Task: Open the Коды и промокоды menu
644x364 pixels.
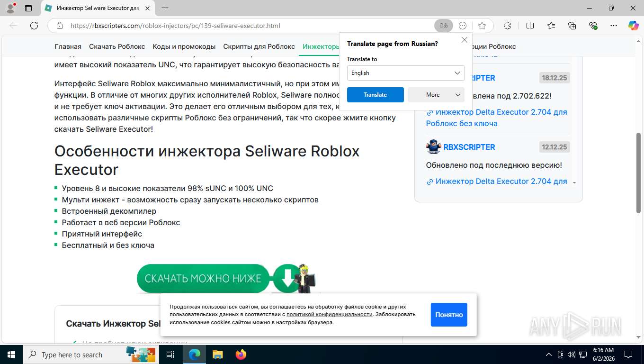Action: (184, 46)
